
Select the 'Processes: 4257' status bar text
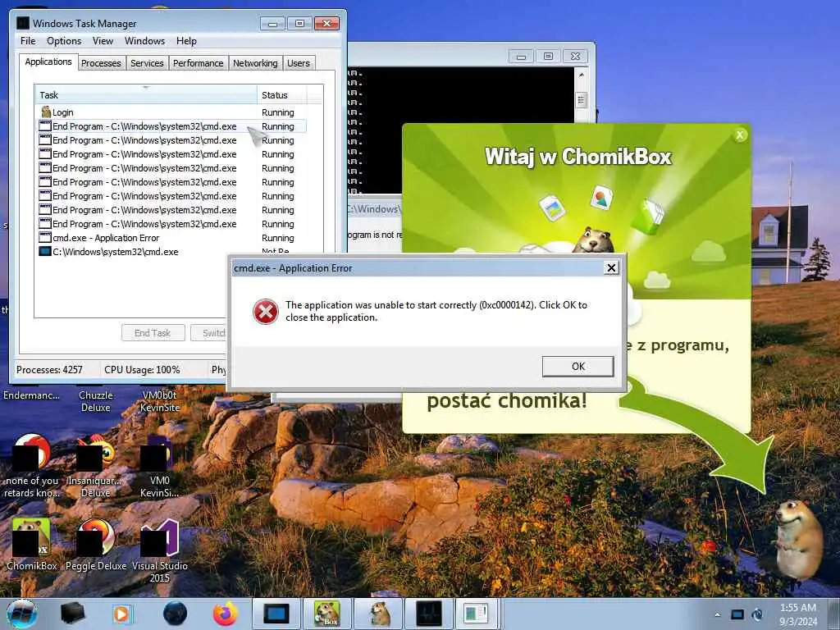pyautogui.click(x=49, y=370)
